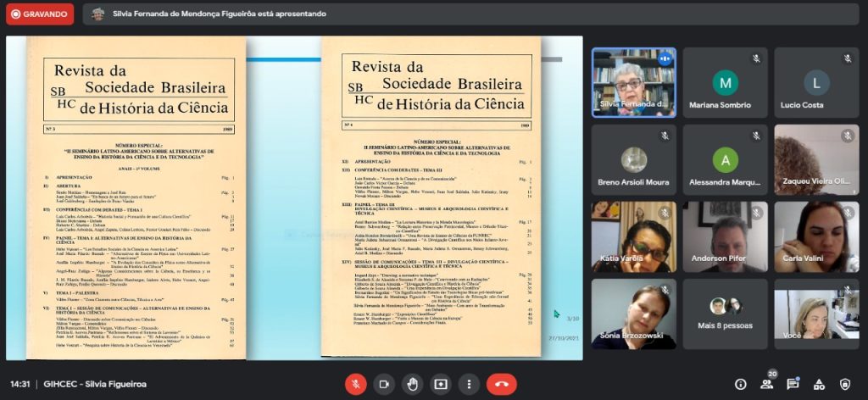This screenshot has height=400, width=868.
Task: Click muted mic icon on Mariana Sombrio tile
Action: coord(756,58)
